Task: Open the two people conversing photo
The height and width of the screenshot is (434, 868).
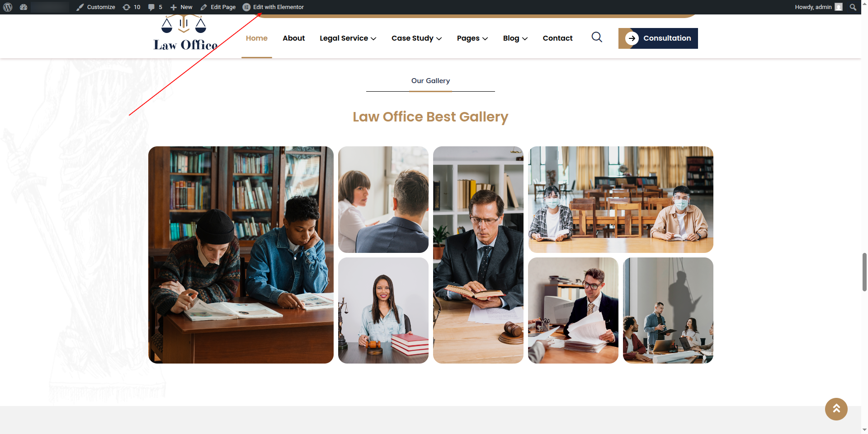Action: [x=383, y=200]
